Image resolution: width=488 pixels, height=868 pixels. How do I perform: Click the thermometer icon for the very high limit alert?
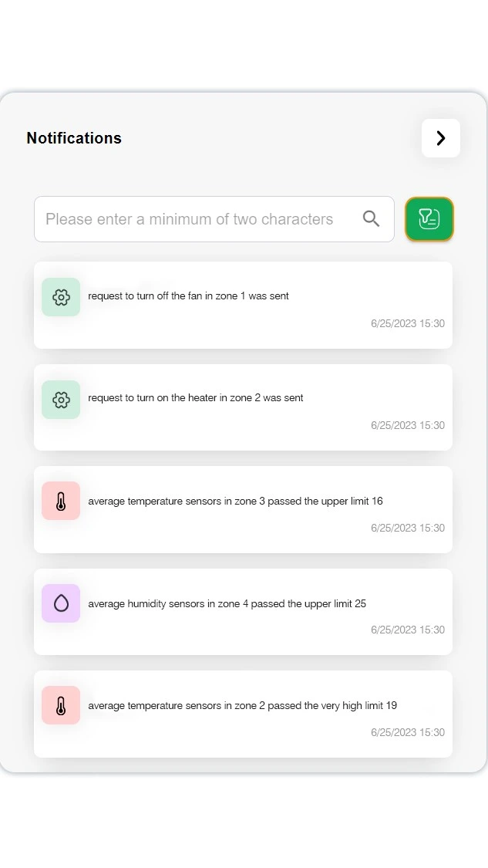coord(61,706)
